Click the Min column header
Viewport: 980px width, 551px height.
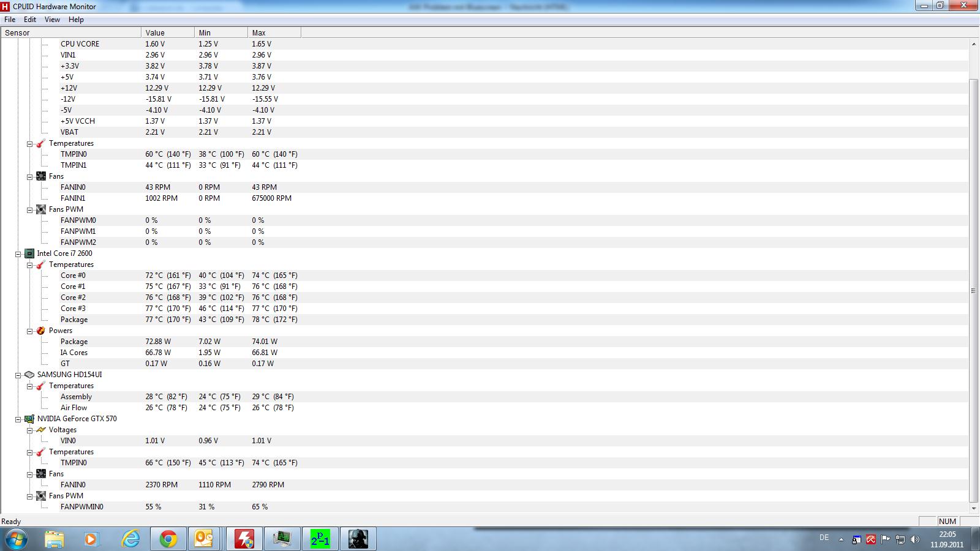click(221, 33)
